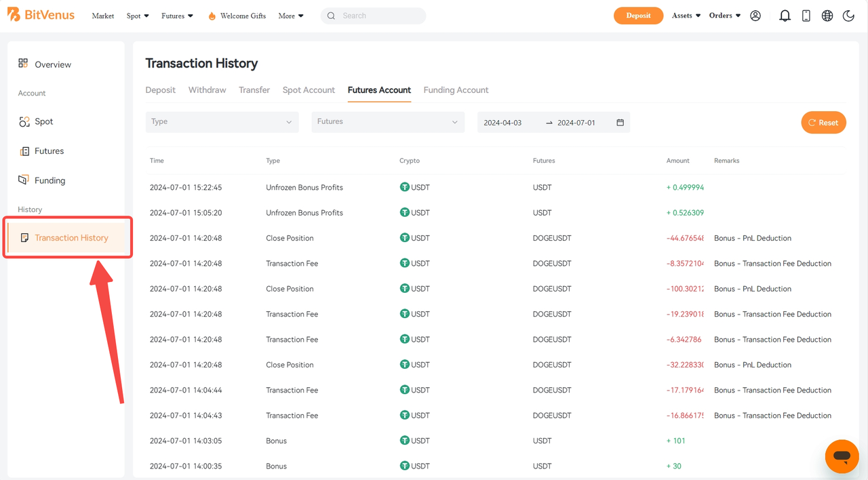Open the notifications bell
Image resolution: width=868 pixels, height=480 pixels.
click(x=785, y=16)
